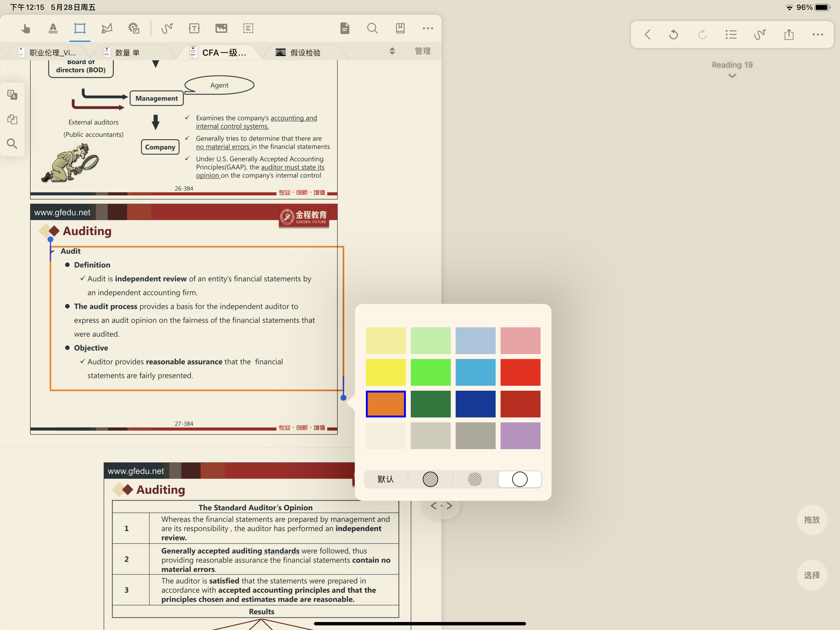Check the Wi-Fi status icon
The width and height of the screenshot is (840, 630).
click(x=789, y=7)
